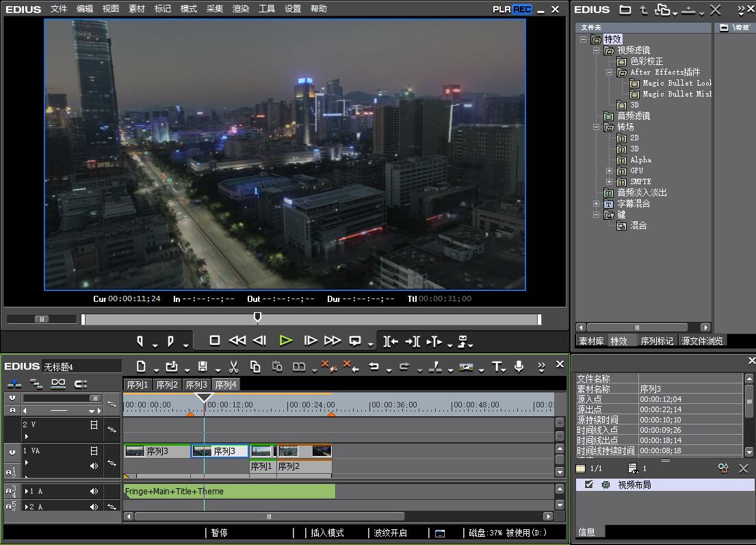Uncheck the 视频布局 checkbox
756x545 pixels.
pyautogui.click(x=588, y=484)
